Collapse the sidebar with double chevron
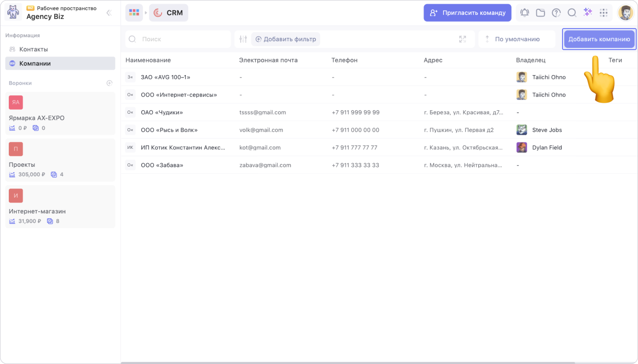Screen dimensions: 638x364 [x=109, y=13]
